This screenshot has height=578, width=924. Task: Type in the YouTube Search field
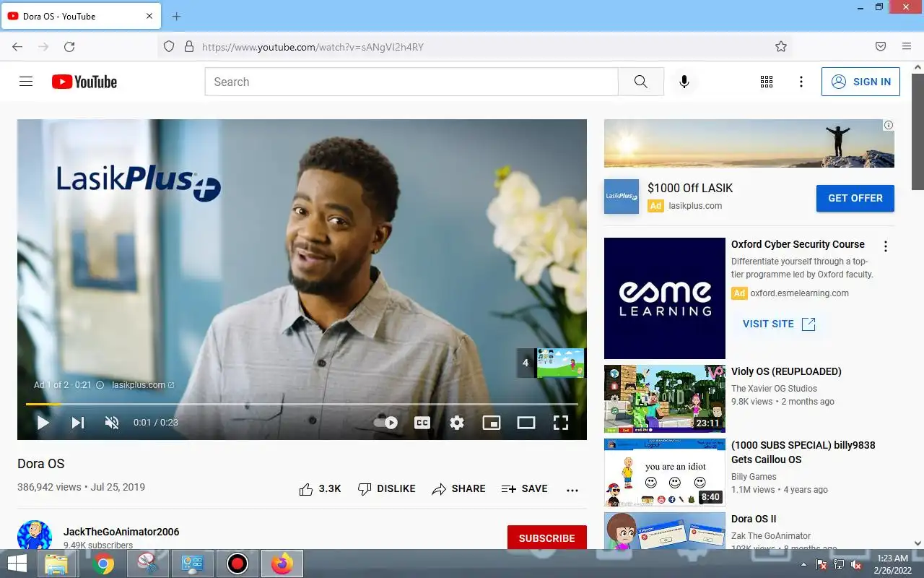[411, 82]
